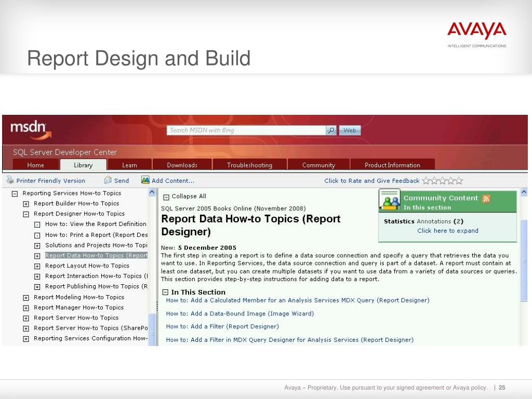Select Report Server How-to Topics item
The width and height of the screenshot is (532, 399).
point(76,318)
